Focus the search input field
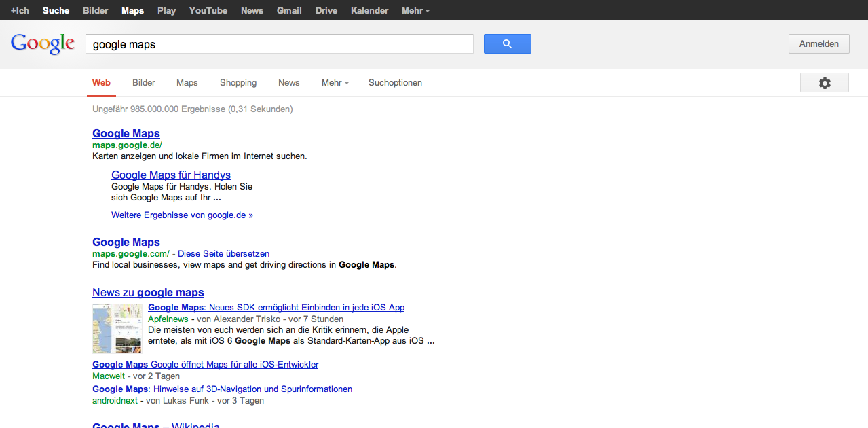This screenshot has width=868, height=428. (279, 44)
